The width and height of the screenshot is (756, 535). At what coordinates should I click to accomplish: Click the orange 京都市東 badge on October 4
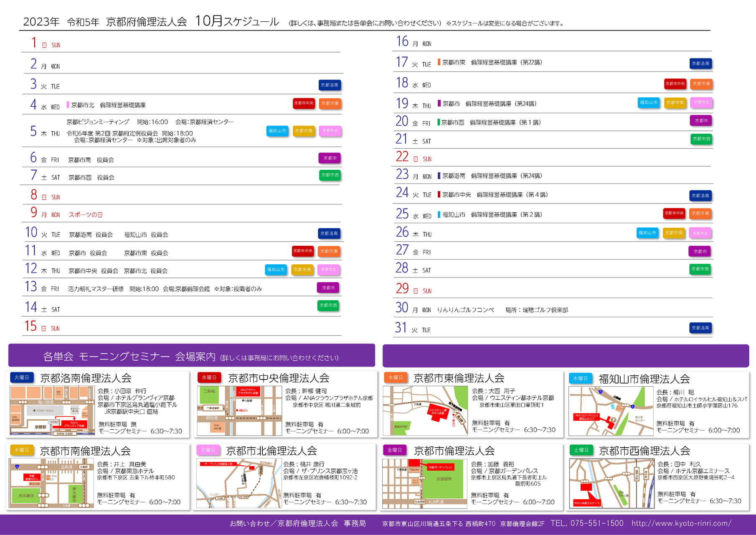[x=330, y=103]
